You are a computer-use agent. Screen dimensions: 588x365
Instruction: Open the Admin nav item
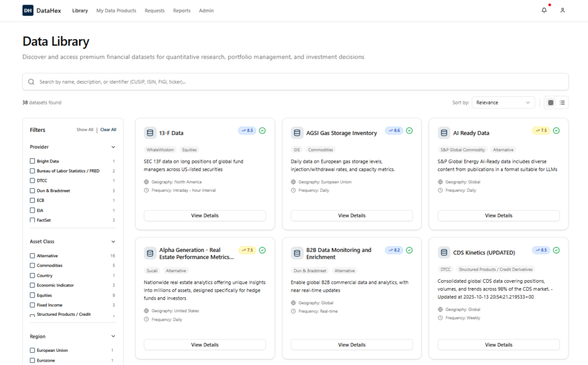206,10
